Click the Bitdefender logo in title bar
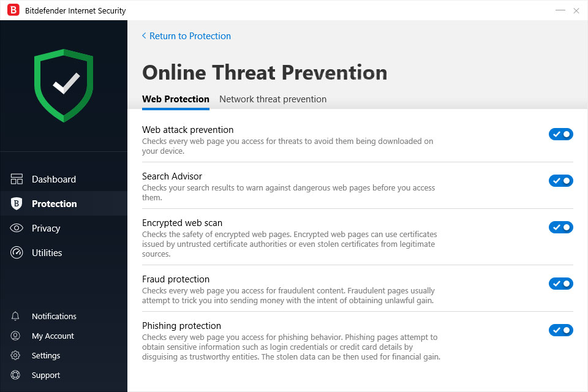Screen dimensions: 588x392 [x=13, y=10]
